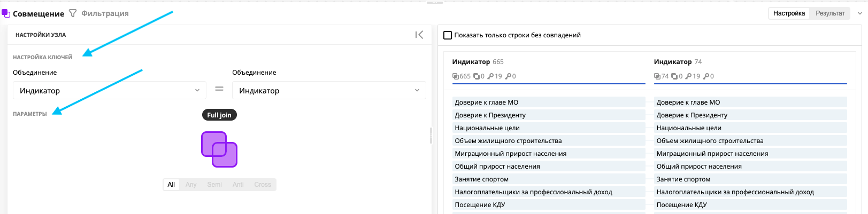
Task: Select the Semi join type option
Action: [214, 185]
